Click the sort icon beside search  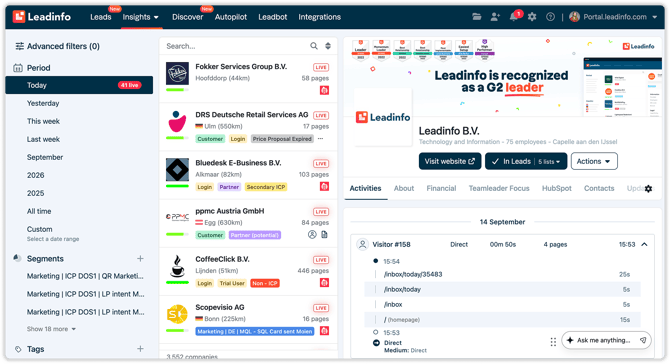coord(328,46)
